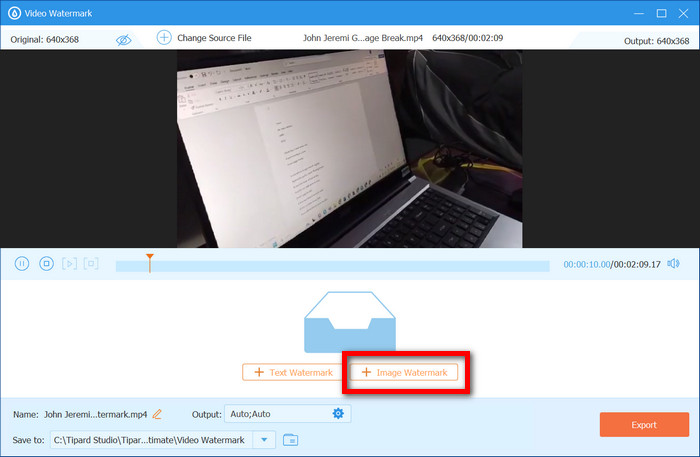Add an Image Watermark
This screenshot has width=700, height=457.
pos(404,372)
